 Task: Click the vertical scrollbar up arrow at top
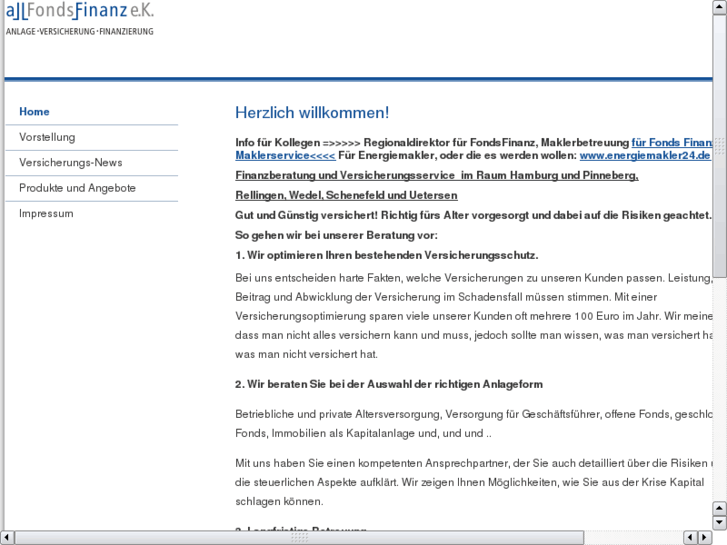point(719,7)
